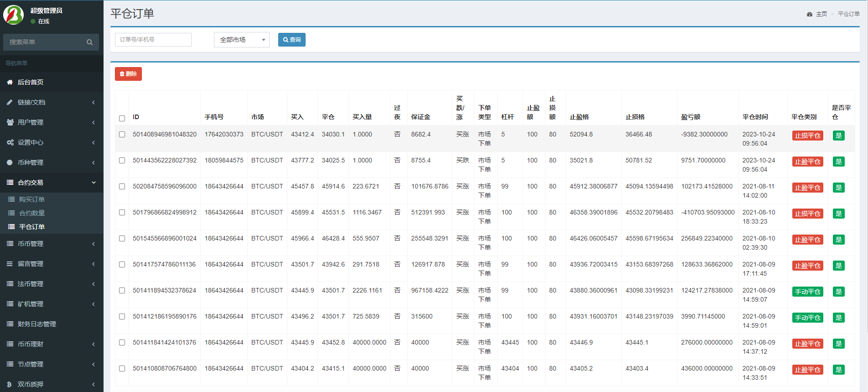The image size is (868, 392).
Task: Click the users icon beside 用户管理
Action: tap(10, 122)
